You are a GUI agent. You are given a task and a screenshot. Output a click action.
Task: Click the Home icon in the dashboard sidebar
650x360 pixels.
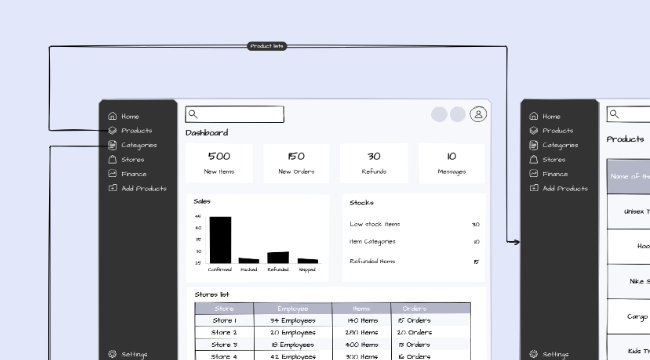coord(112,116)
